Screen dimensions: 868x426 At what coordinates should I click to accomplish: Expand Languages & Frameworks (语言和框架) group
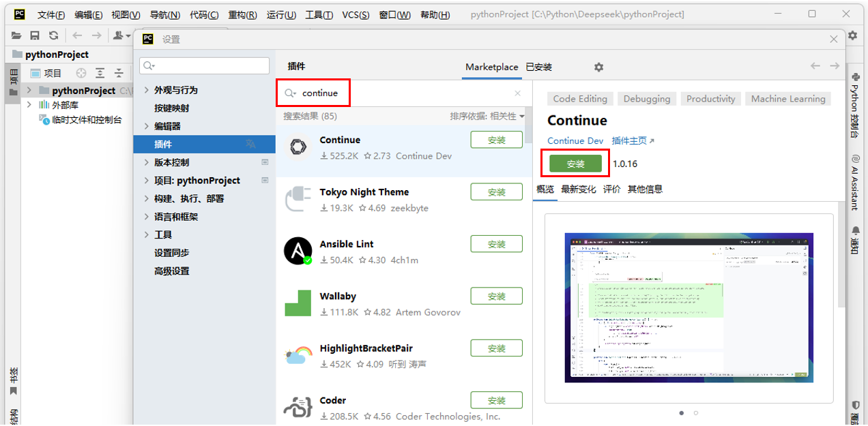pos(147,217)
